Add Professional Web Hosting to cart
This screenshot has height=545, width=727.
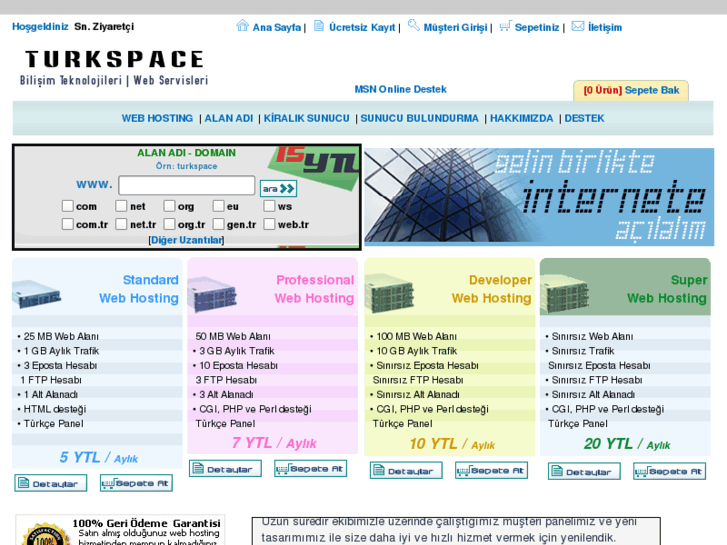(311, 468)
